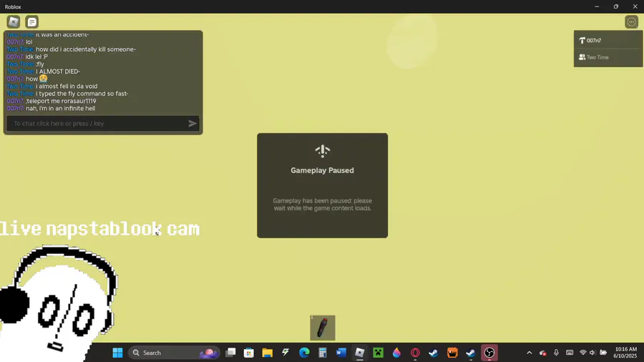Open the touch keyboard tray icon
644x362 pixels.
click(x=570, y=353)
